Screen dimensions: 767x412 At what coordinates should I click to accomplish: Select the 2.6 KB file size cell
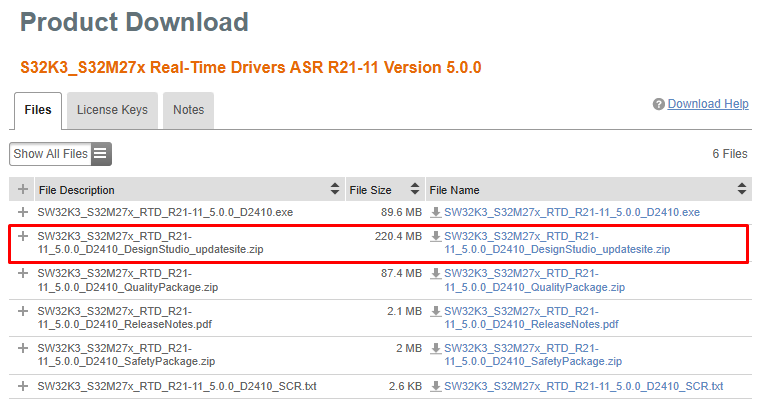(x=406, y=386)
